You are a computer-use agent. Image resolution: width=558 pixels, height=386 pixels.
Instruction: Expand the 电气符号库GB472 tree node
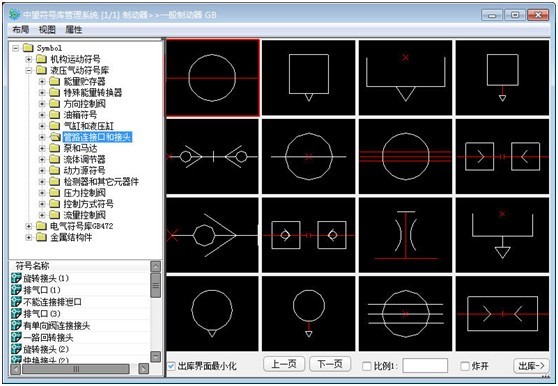[x=29, y=226]
